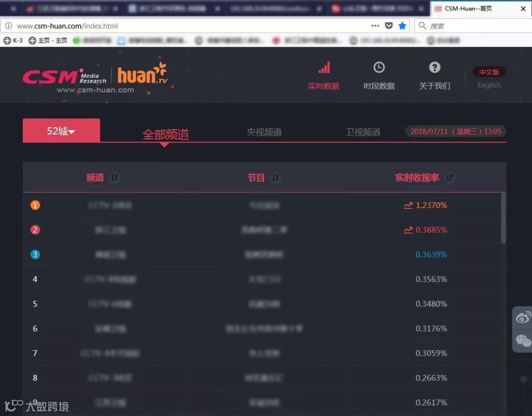Sort the 频道 column
The image size is (532, 416).
[114, 177]
